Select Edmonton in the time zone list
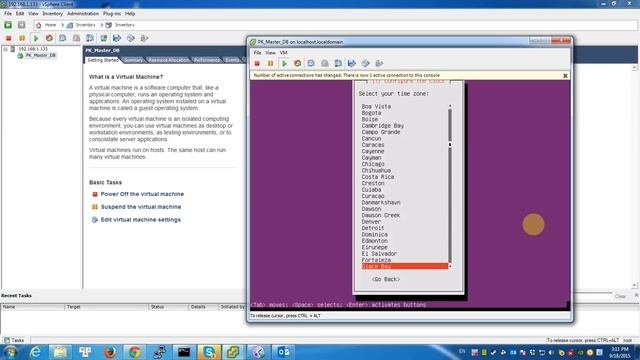The height and width of the screenshot is (360, 640). click(x=375, y=241)
